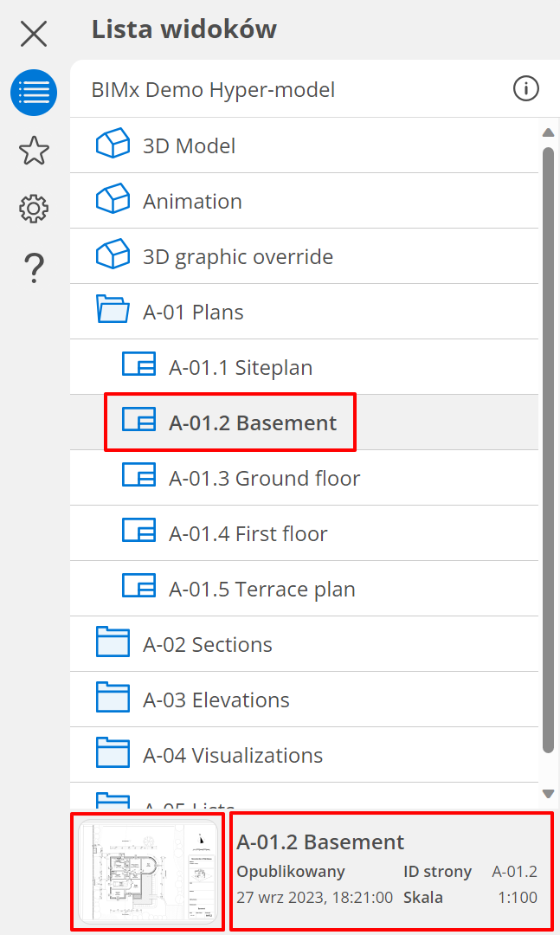560x935 pixels.
Task: Click the scroll down arrow in list
Action: (x=548, y=793)
